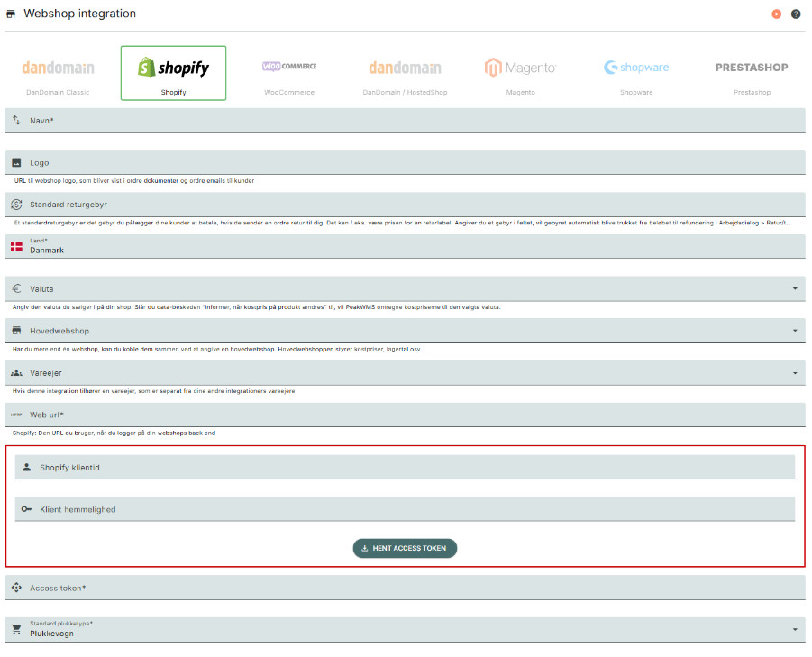Image resolution: width=812 pixels, height=657 pixels.
Task: Open the Valuta dropdown
Action: point(405,289)
